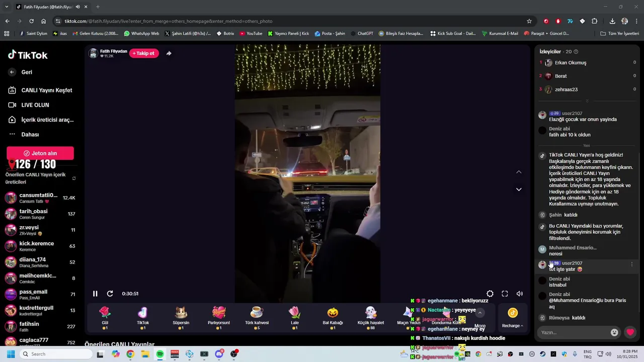Open Fatih Filyudan profile avatar

tap(93, 53)
